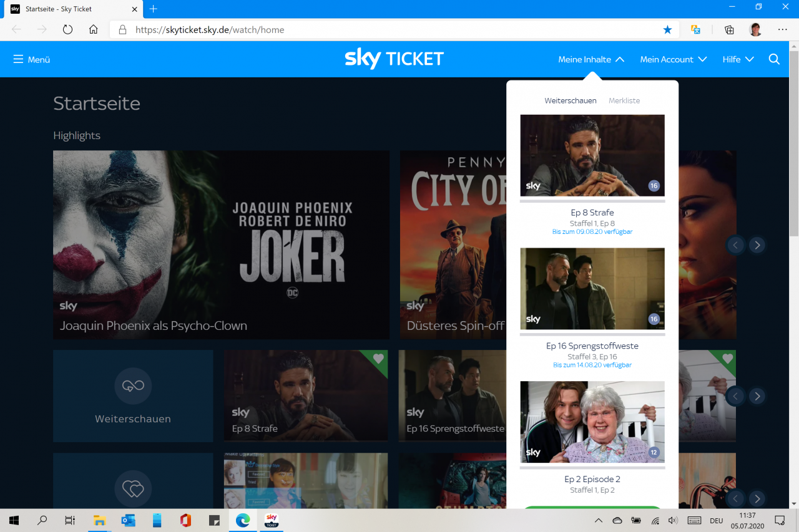Click the network Wi-Fi tray icon
This screenshot has width=799, height=532.
[x=655, y=520]
